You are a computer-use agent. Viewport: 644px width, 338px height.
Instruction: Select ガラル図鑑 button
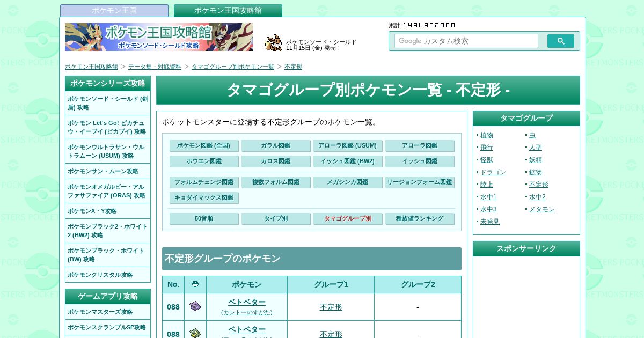(x=276, y=145)
